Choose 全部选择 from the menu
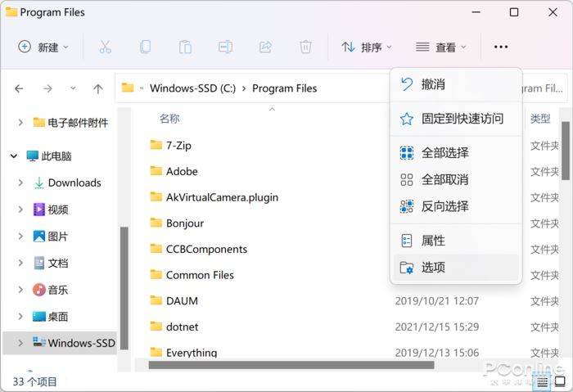This screenshot has height=392, width=573. tap(456, 153)
